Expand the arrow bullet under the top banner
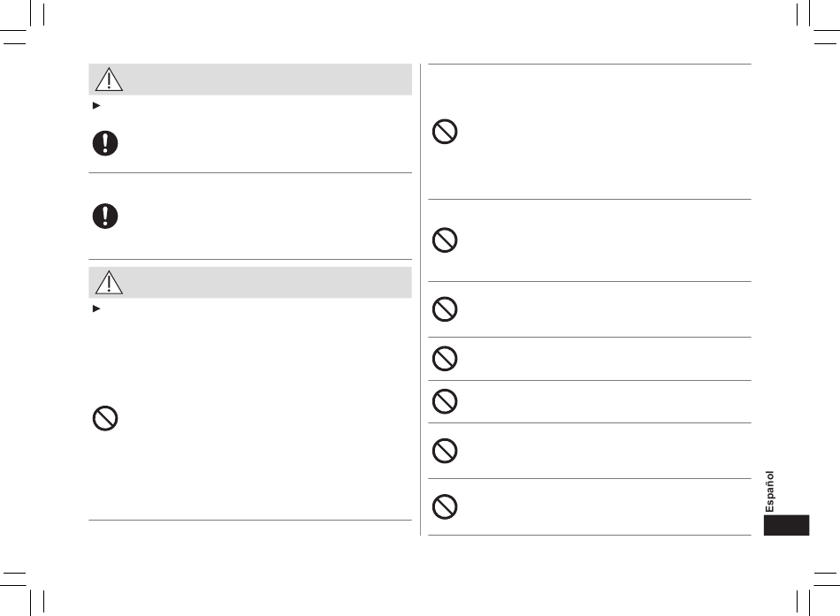 [96, 105]
